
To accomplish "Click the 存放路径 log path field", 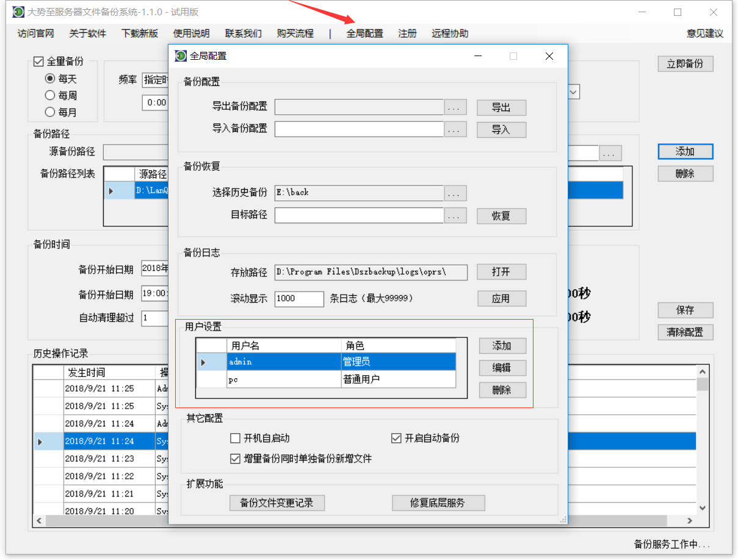I will pyautogui.click(x=371, y=272).
